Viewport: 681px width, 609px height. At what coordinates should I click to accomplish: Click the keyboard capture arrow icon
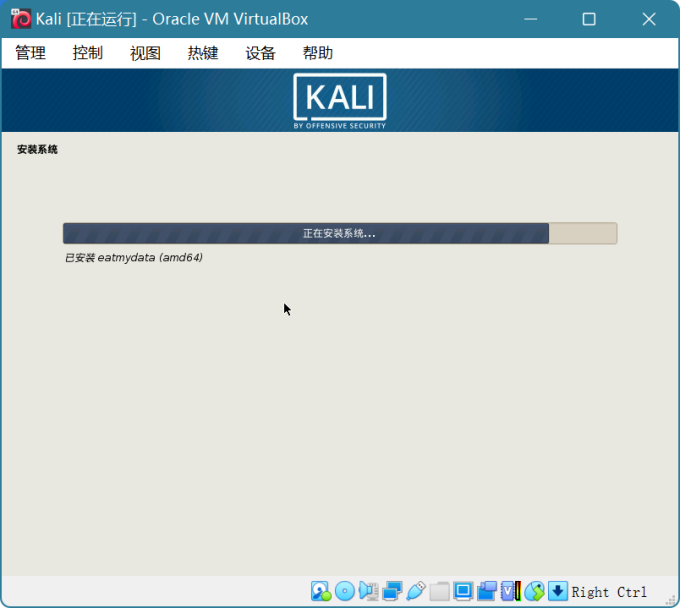[x=558, y=591]
